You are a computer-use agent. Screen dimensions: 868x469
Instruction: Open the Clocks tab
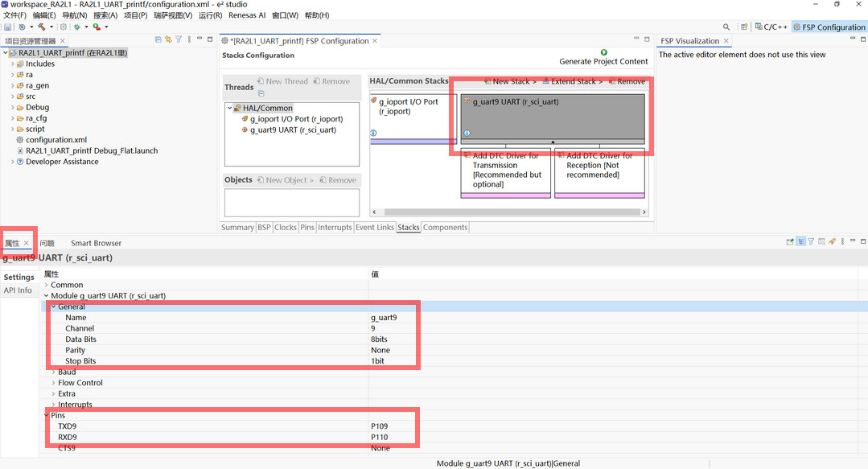click(286, 228)
